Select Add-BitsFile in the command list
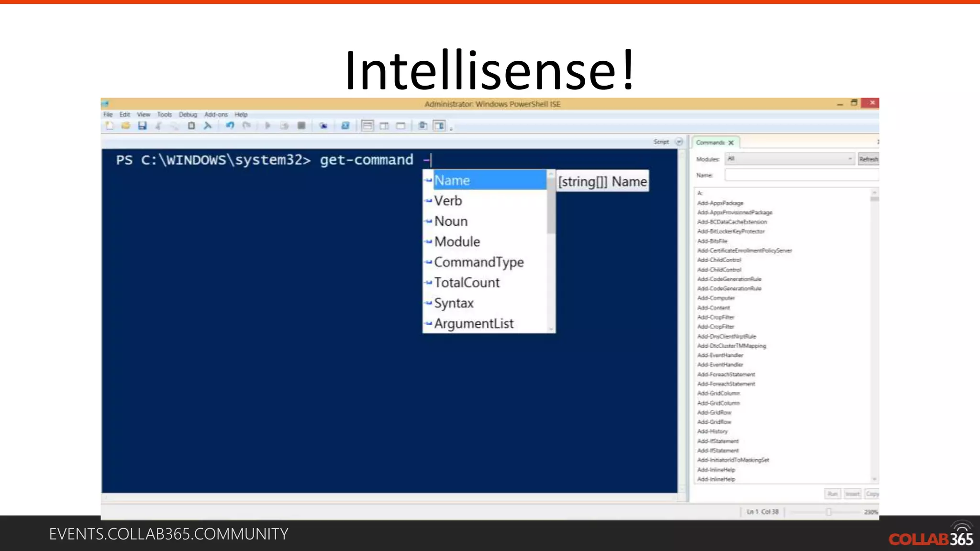 point(712,241)
